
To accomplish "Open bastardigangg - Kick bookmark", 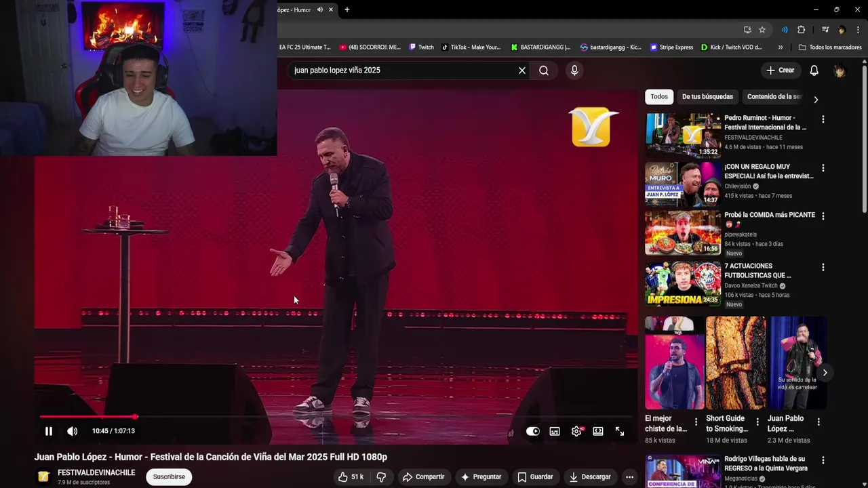I will (x=611, y=47).
